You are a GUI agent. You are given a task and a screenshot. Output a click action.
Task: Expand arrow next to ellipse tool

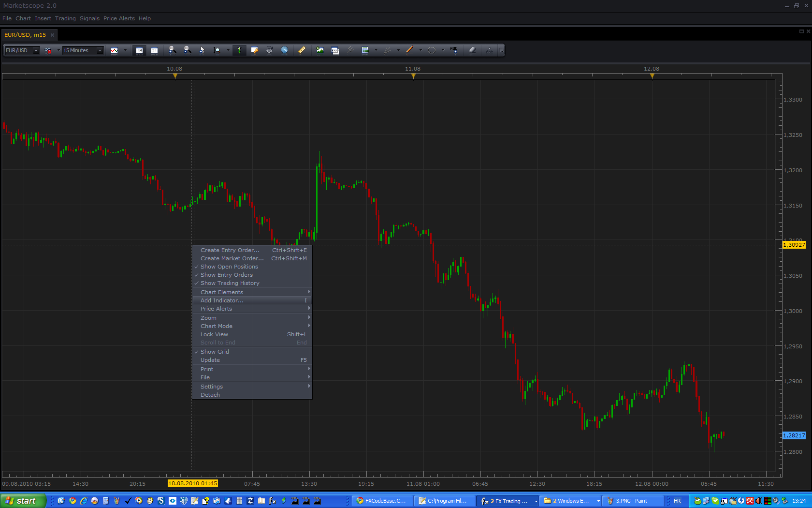(443, 50)
